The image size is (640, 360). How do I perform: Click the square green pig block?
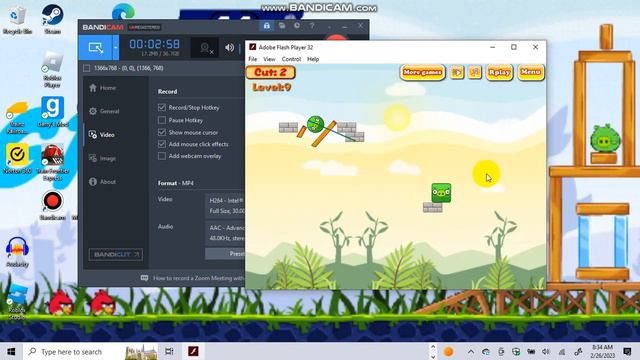pos(441,193)
